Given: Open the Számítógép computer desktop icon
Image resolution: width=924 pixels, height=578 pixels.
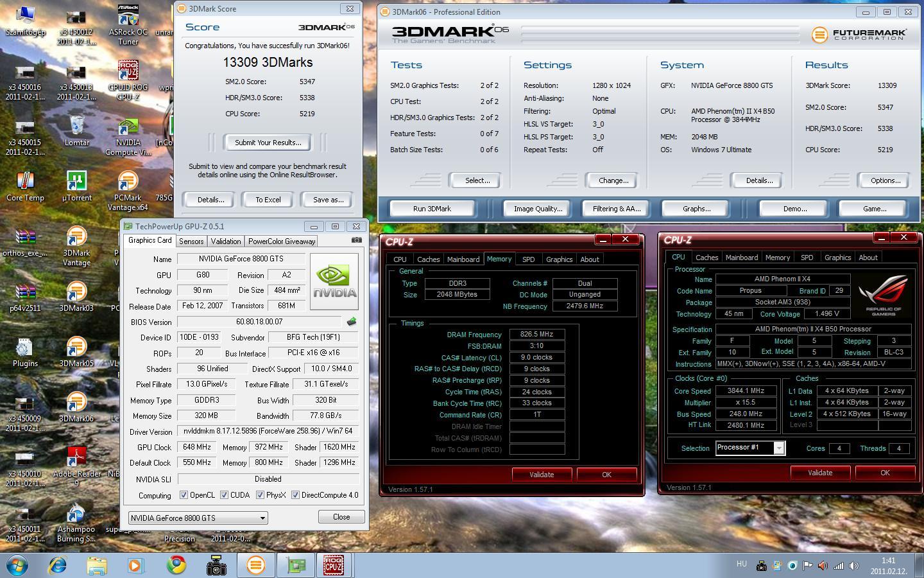Looking at the screenshot, I should pos(25,21).
